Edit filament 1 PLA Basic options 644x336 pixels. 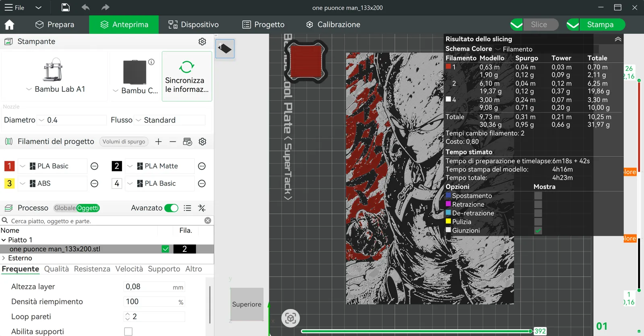(95, 166)
